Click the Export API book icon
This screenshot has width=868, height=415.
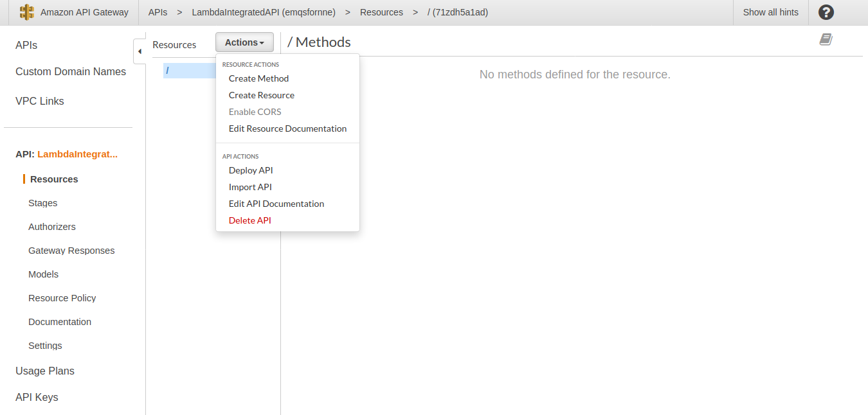click(826, 39)
